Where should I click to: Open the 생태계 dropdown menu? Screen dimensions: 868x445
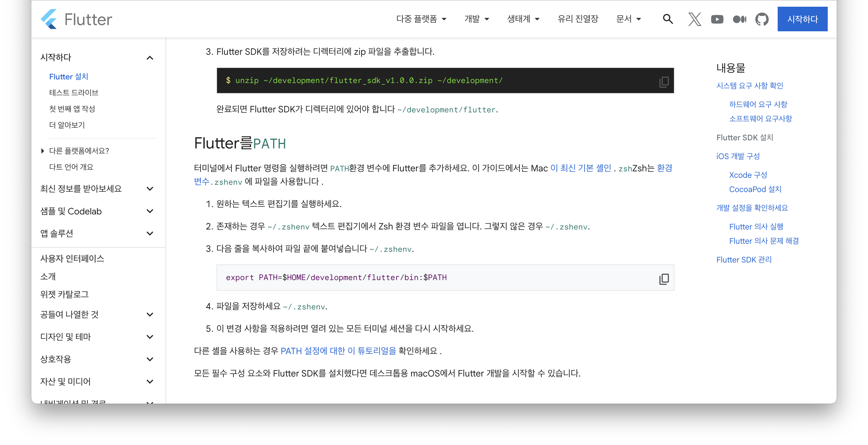pos(523,19)
